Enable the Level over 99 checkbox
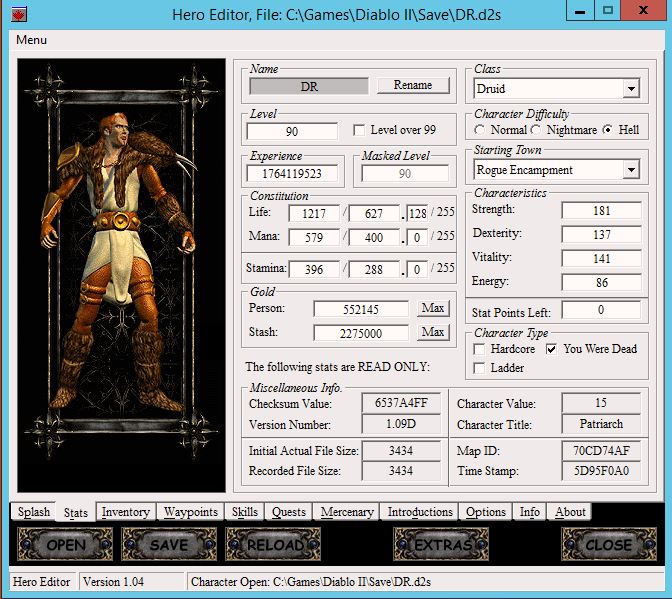Viewport: 672px width, 599px height. tap(359, 130)
